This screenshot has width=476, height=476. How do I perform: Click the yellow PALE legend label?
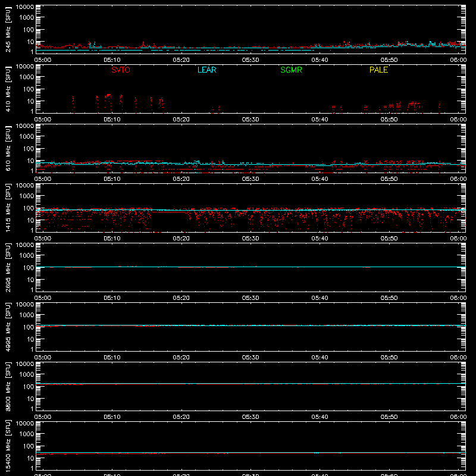click(378, 70)
